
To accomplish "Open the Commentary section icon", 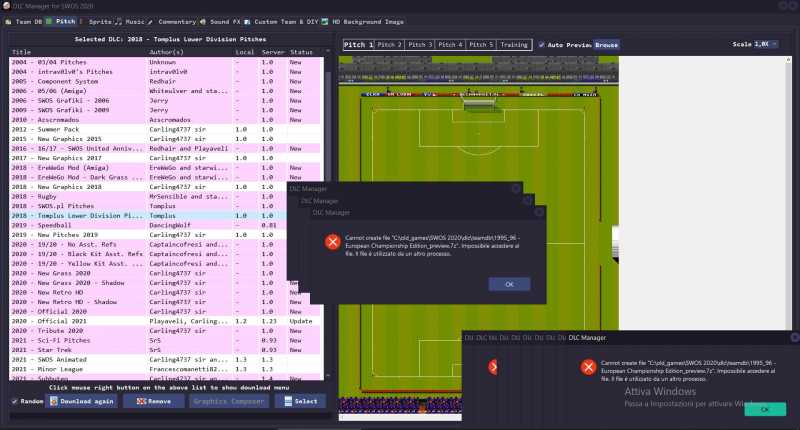I will point(151,20).
